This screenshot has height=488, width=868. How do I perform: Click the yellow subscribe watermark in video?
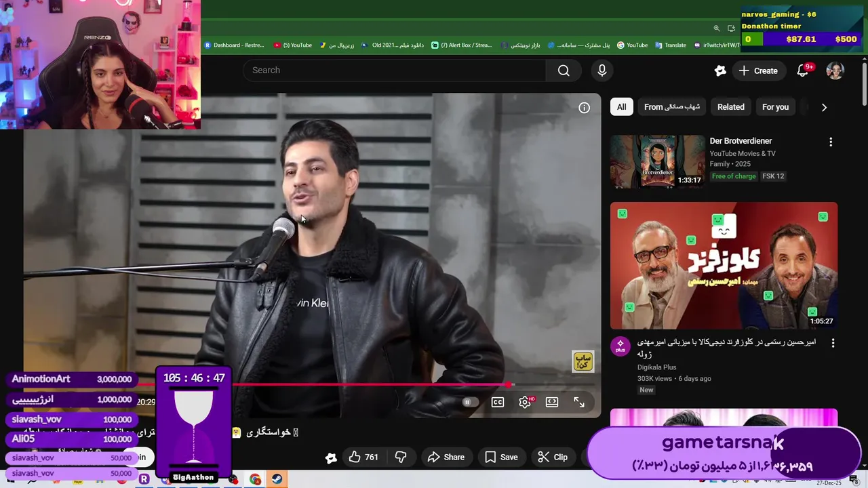(x=583, y=361)
